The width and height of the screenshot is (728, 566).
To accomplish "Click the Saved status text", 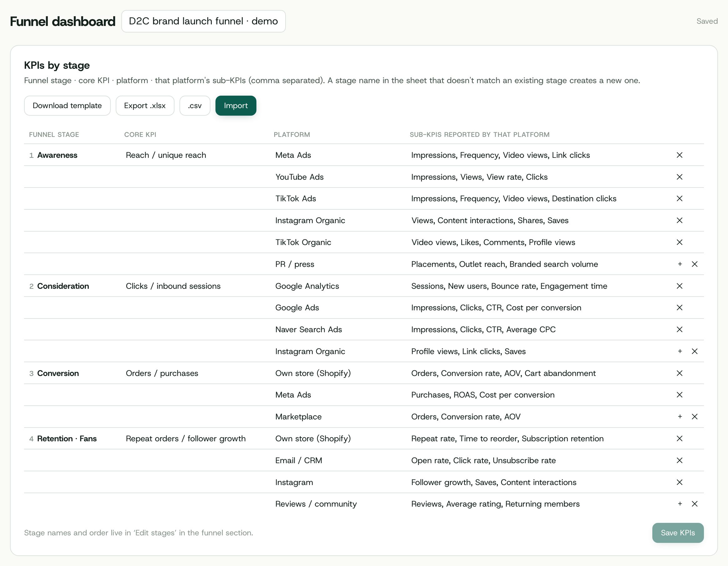I will point(707,21).
